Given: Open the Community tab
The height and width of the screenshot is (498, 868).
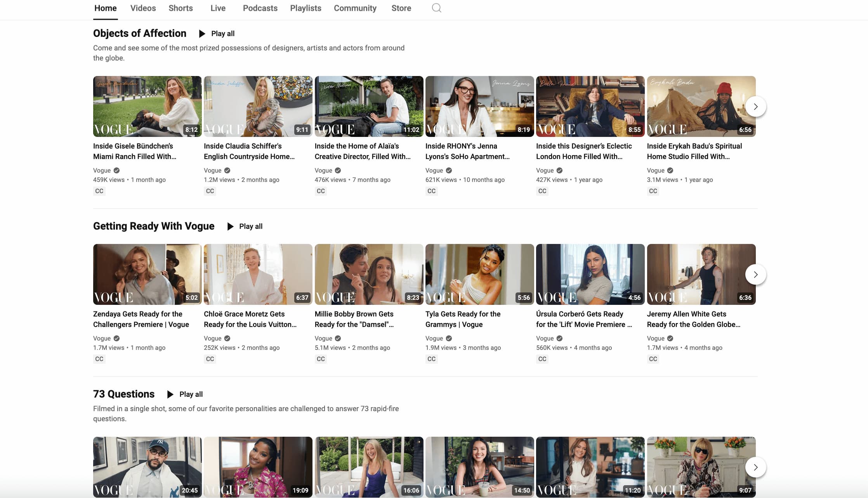Looking at the screenshot, I should point(354,8).
